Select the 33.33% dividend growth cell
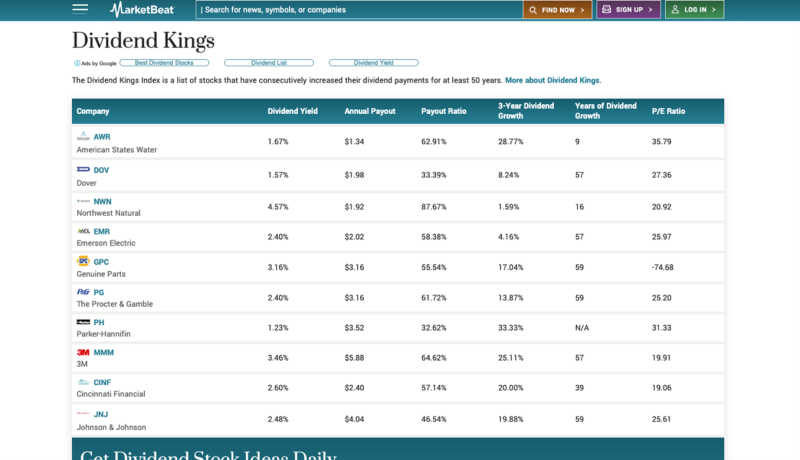The height and width of the screenshot is (460, 800). tap(510, 327)
